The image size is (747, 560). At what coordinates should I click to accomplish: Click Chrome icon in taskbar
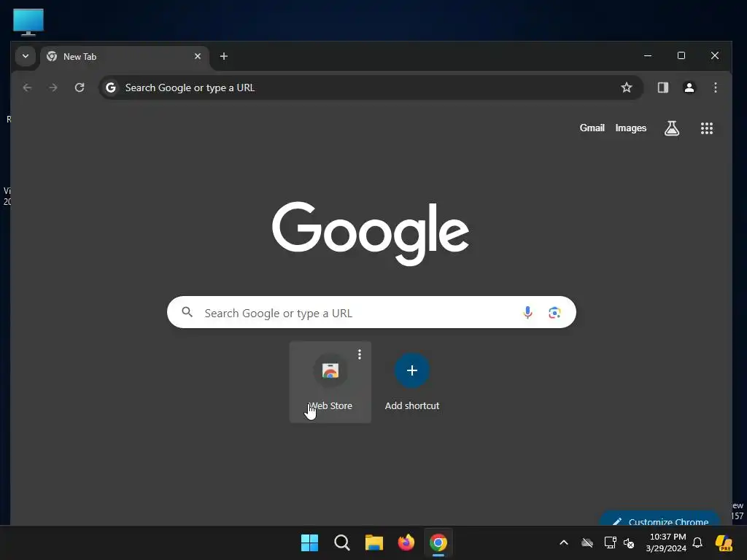[438, 542]
